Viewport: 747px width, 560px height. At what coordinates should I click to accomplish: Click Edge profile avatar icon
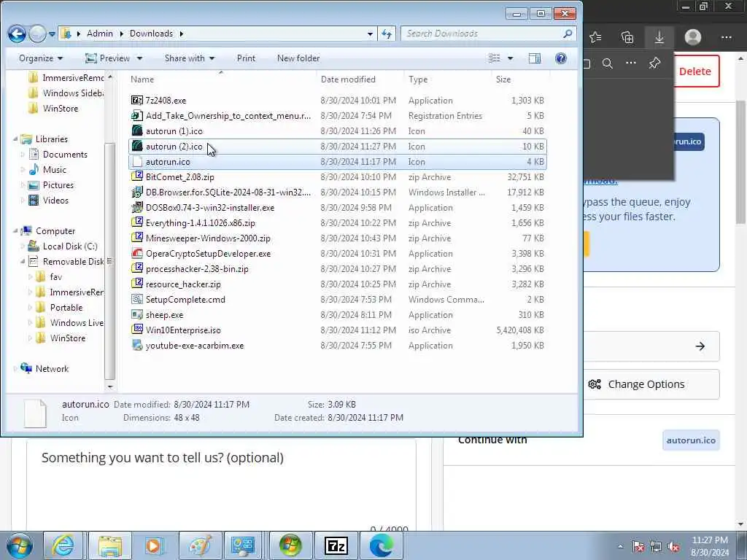(x=693, y=37)
